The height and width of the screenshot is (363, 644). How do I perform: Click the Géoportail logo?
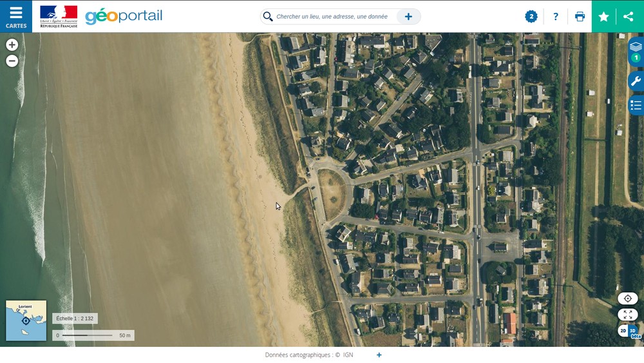(x=124, y=16)
